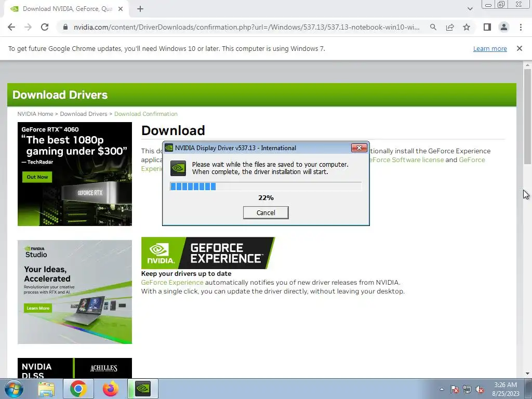This screenshot has height=399, width=532.
Task: Open the GeForce Experience text link
Action: point(172,282)
